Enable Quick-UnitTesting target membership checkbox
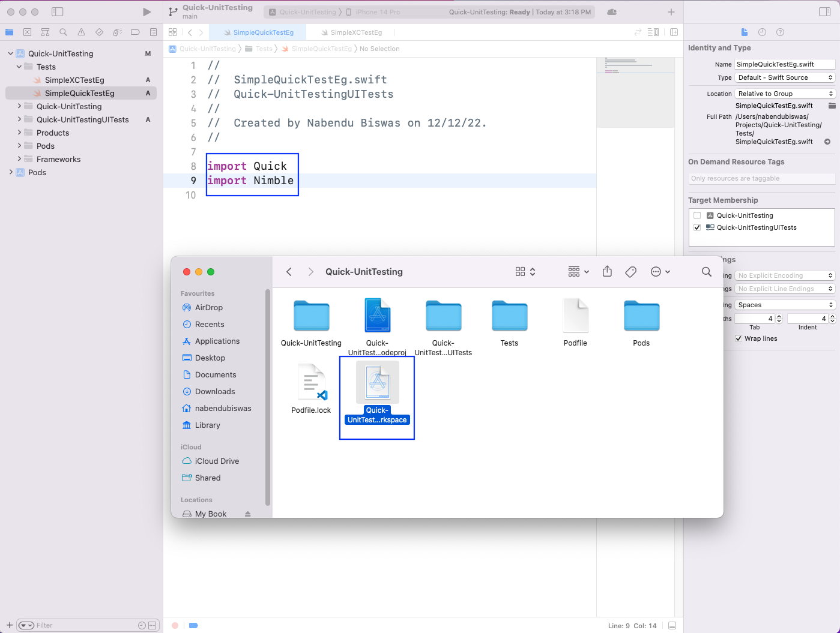Viewport: 840px width, 633px height. coord(697,215)
